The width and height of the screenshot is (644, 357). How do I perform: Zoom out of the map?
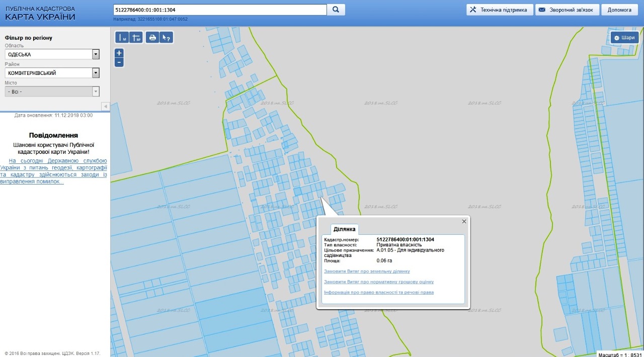point(119,62)
